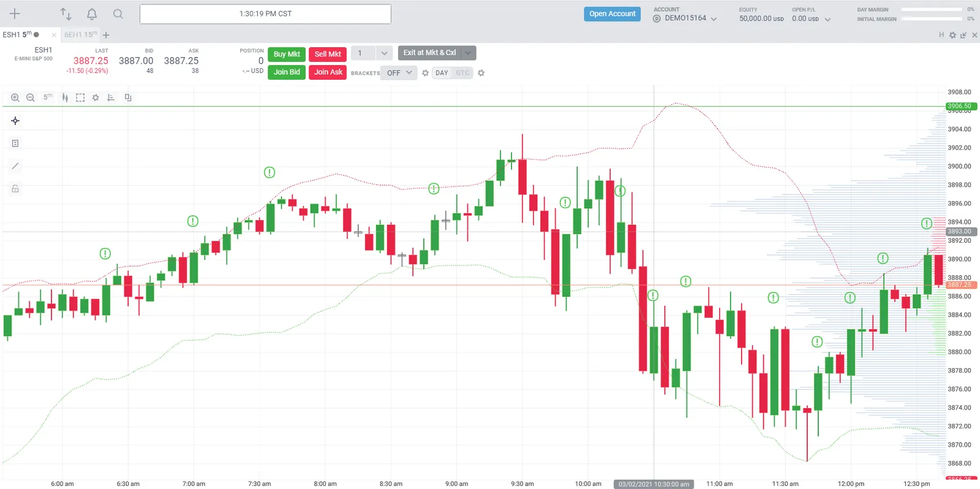Click the order quantity input field

[x=364, y=53]
